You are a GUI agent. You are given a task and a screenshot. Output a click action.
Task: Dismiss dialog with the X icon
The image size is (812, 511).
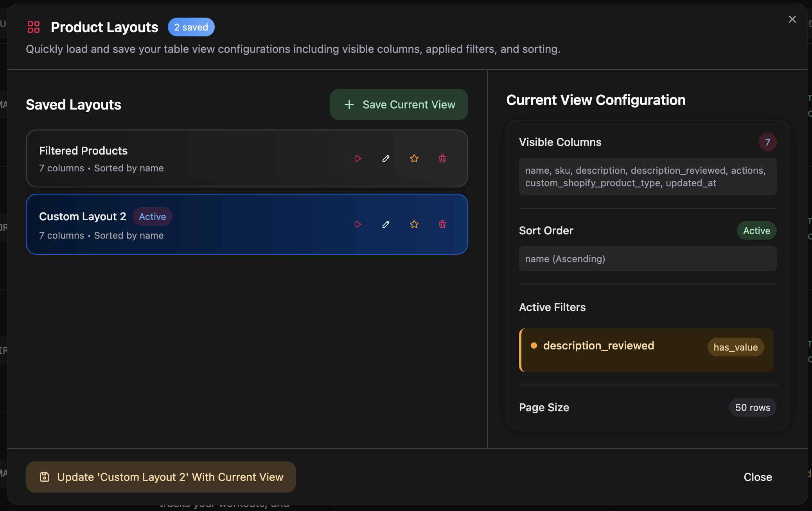tap(792, 19)
